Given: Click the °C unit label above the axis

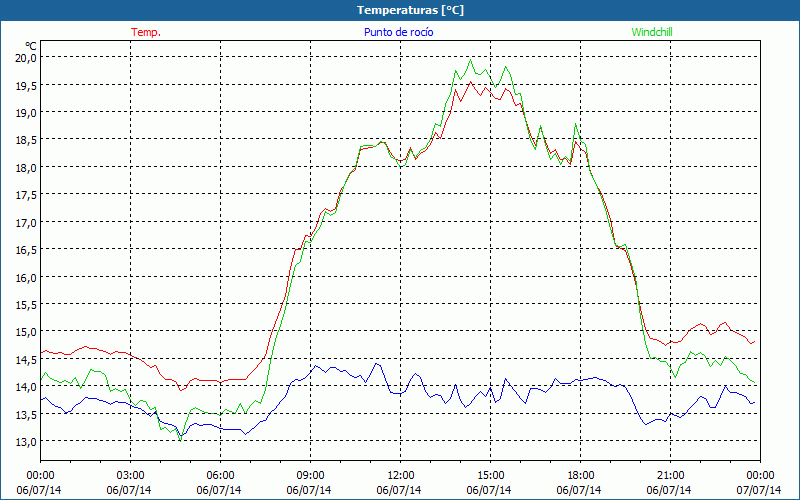Looking at the screenshot, I should 31,46.
